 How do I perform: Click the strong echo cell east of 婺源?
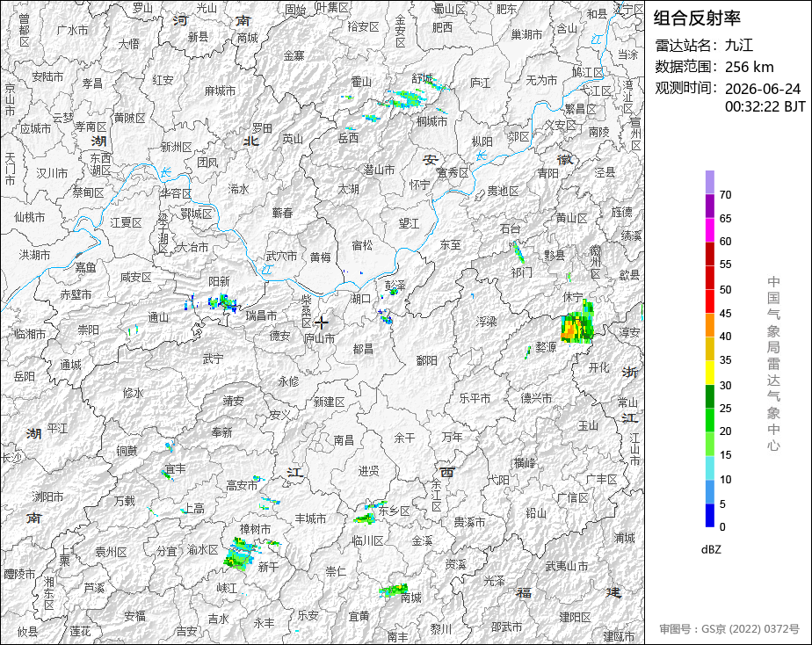578,324
